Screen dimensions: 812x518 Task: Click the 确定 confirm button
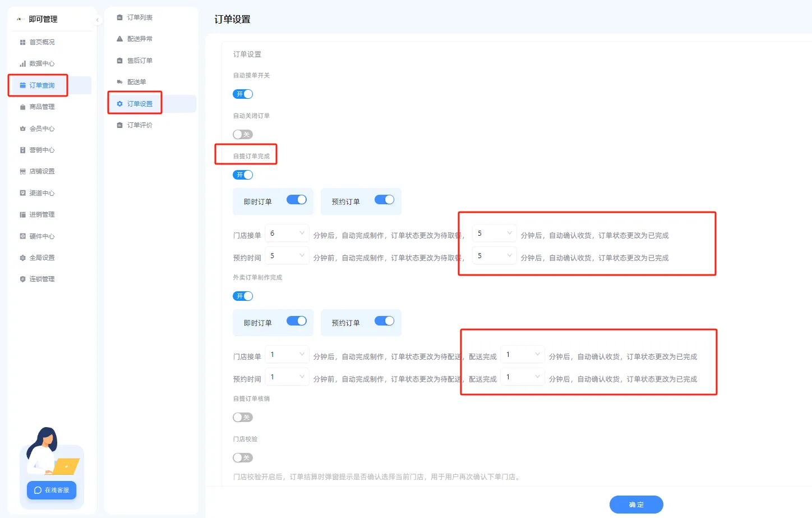coord(636,505)
